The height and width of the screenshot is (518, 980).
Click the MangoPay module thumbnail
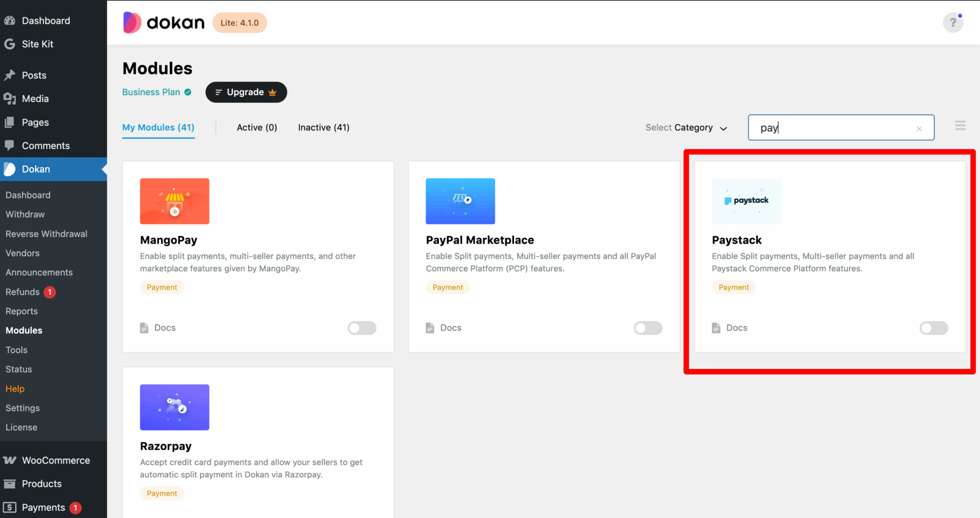(x=175, y=201)
